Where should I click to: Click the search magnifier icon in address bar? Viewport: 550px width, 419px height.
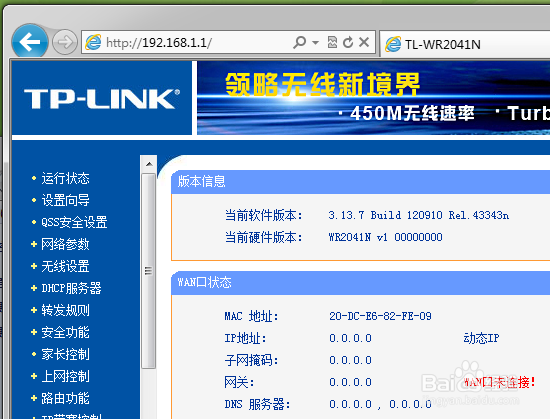coord(300,42)
